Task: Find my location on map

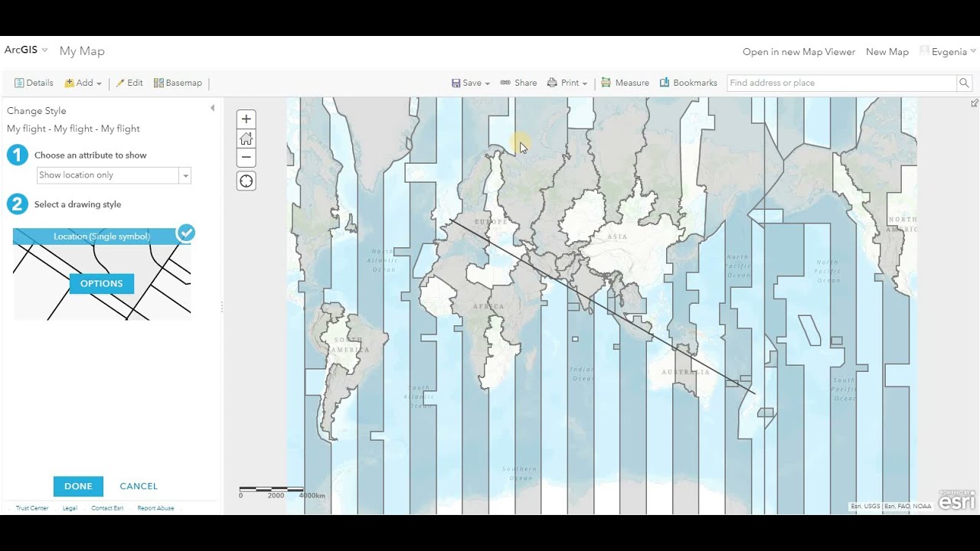Action: (246, 181)
